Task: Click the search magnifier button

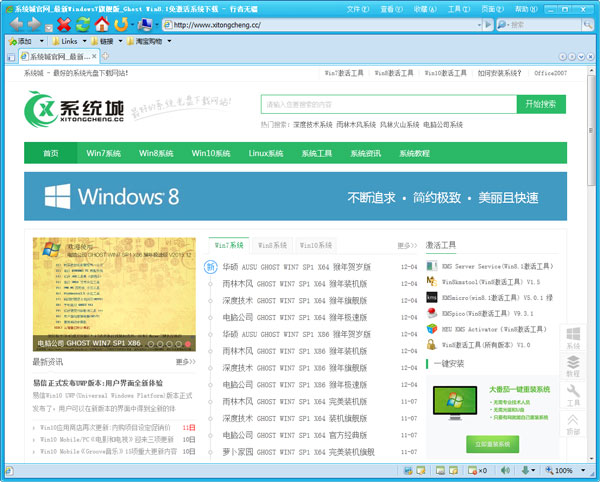Action: click(x=587, y=25)
